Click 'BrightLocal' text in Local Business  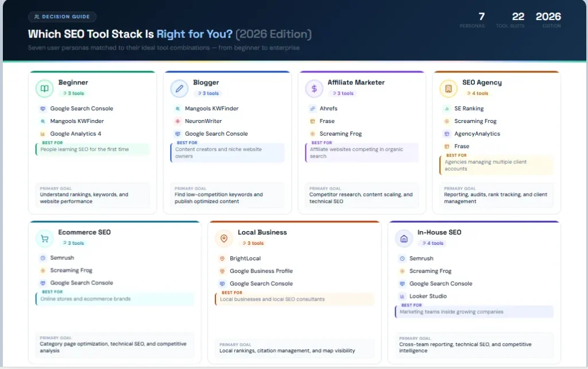point(245,259)
